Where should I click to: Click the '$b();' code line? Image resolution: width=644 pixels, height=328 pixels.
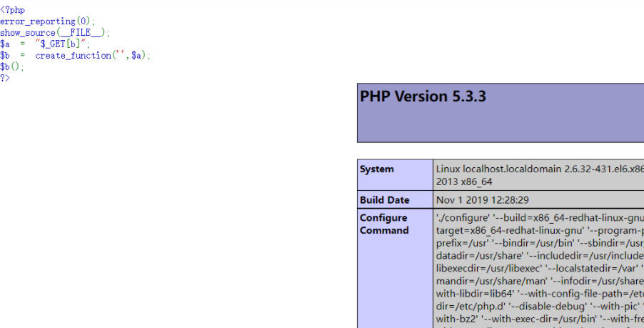click(12, 66)
